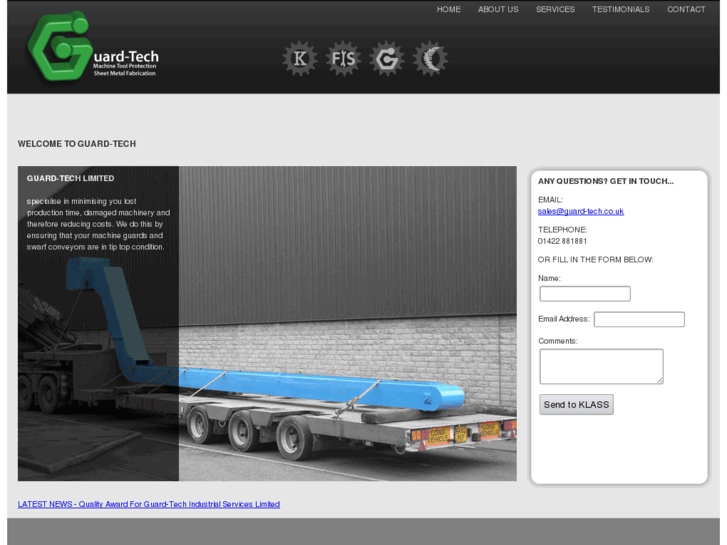Open the Latest News Quality Award link
This screenshot has width=727, height=545.
coord(149,504)
